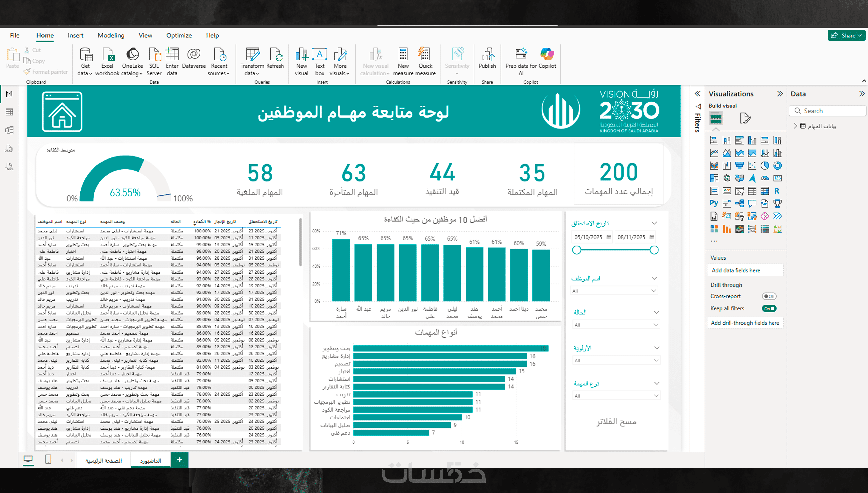
Task: Expand the بيانات المهام table in Data pane
Action: 795,126
